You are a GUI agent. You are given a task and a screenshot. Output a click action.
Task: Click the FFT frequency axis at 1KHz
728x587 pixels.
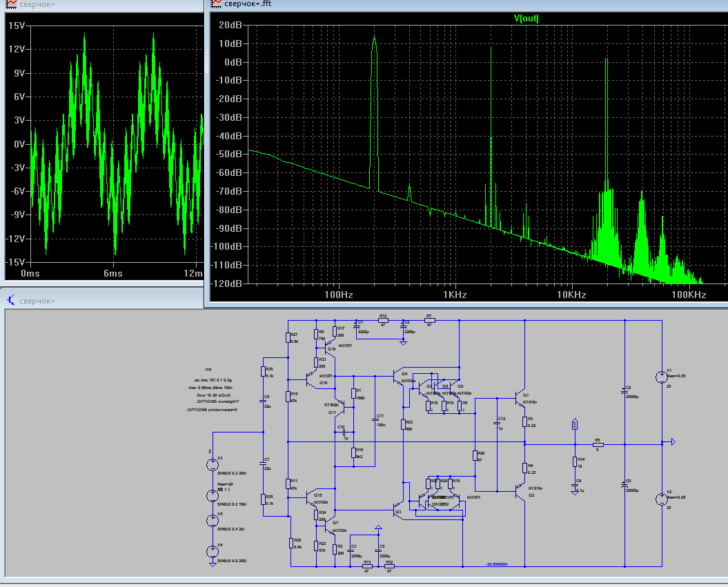pyautogui.click(x=455, y=295)
